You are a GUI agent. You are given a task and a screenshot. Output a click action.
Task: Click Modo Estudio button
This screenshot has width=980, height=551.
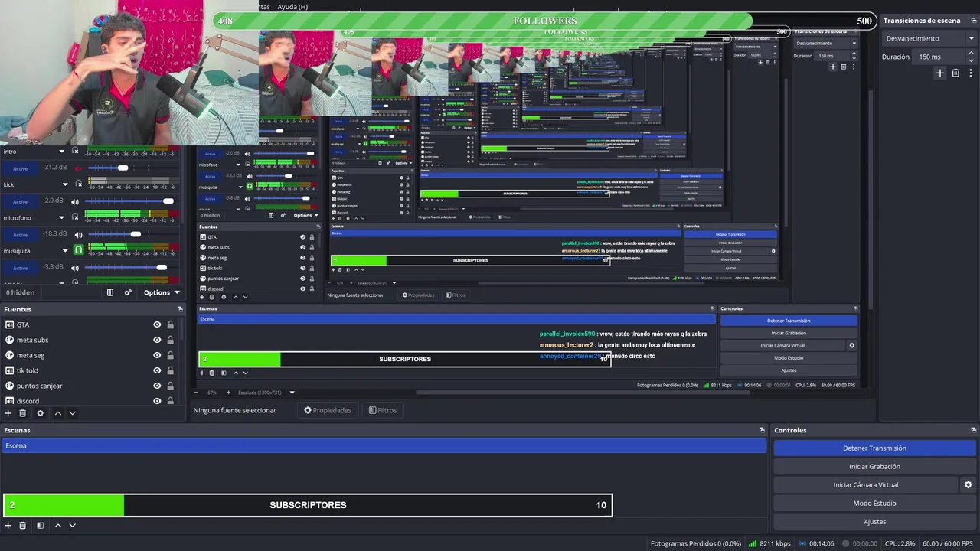874,504
